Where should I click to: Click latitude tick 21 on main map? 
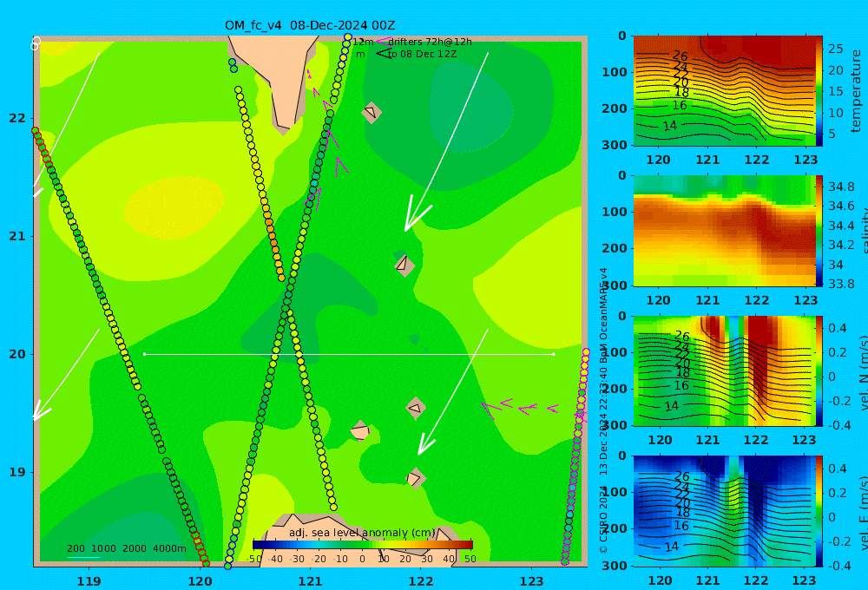17,236
